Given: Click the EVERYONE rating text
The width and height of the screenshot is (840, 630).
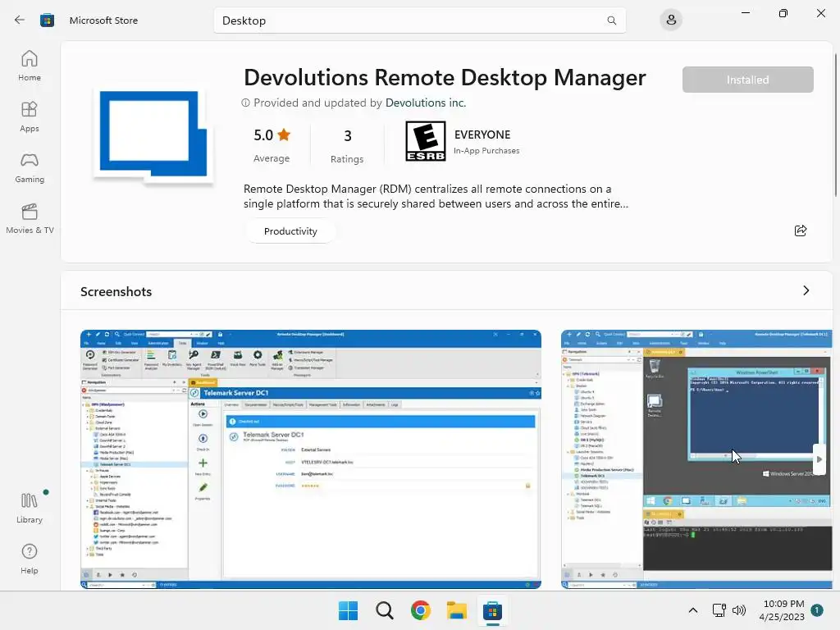Looking at the screenshot, I should coord(482,135).
